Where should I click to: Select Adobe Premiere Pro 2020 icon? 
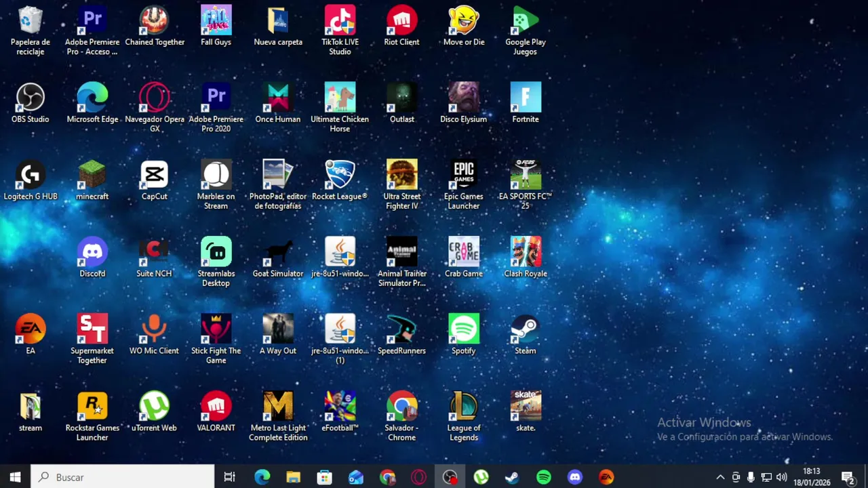[x=216, y=108]
